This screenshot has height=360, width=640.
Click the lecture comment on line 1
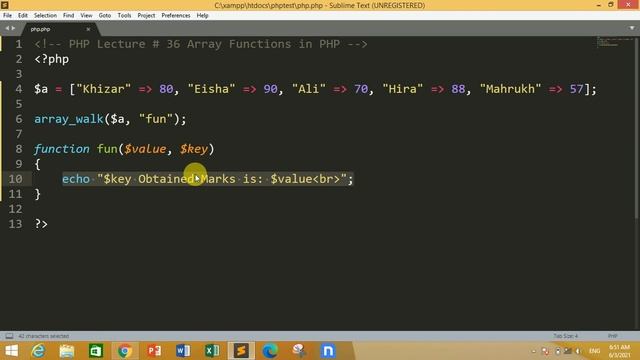pos(201,44)
